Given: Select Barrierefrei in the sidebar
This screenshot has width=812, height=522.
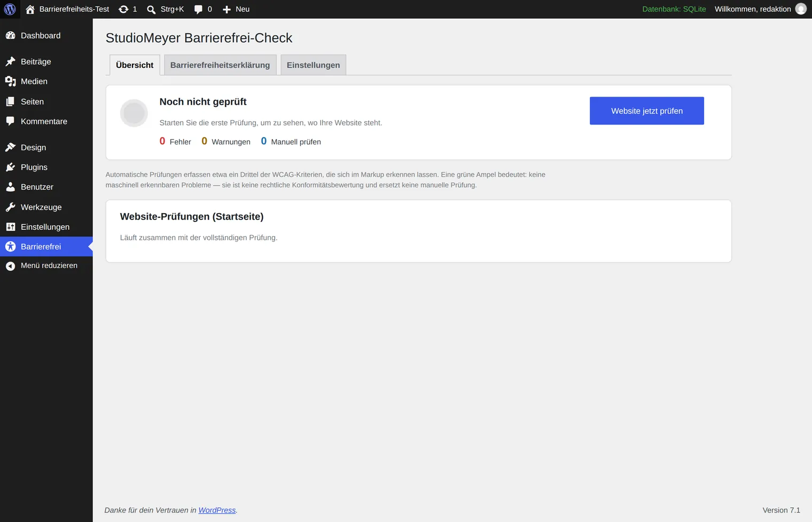Looking at the screenshot, I should tap(46, 246).
